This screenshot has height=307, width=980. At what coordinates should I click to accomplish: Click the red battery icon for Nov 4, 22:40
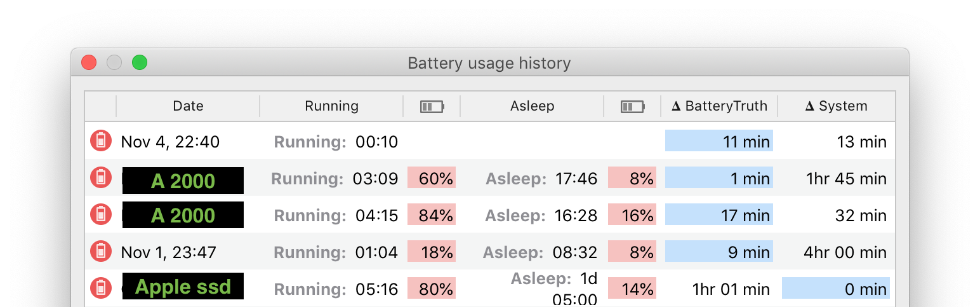coord(100,140)
